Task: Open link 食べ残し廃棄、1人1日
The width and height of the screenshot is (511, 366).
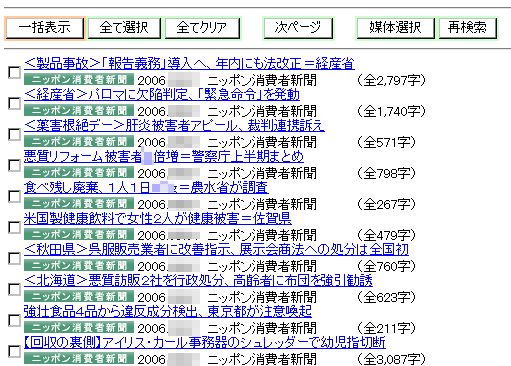Action: click(x=146, y=187)
